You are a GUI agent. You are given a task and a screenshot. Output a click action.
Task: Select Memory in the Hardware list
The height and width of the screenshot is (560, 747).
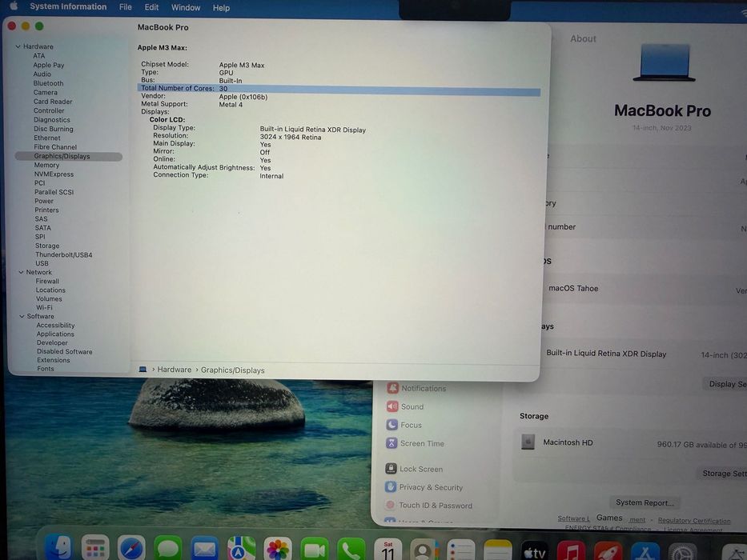point(46,165)
